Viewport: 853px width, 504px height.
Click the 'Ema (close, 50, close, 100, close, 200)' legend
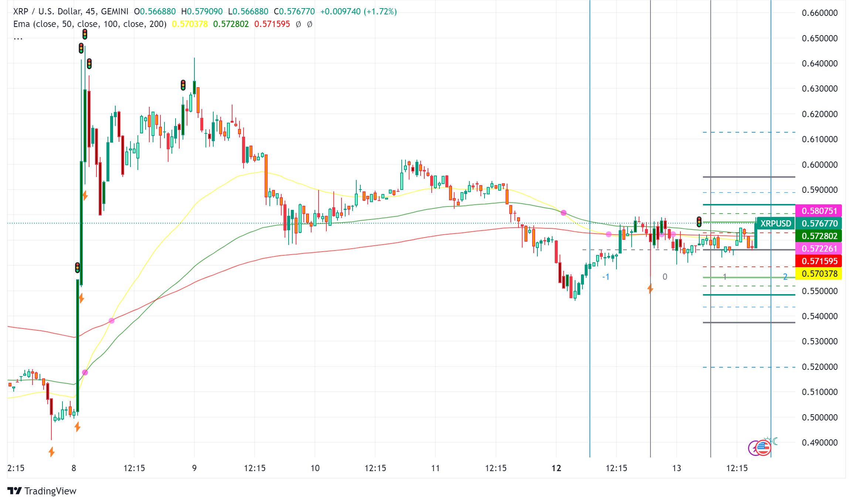tap(90, 24)
